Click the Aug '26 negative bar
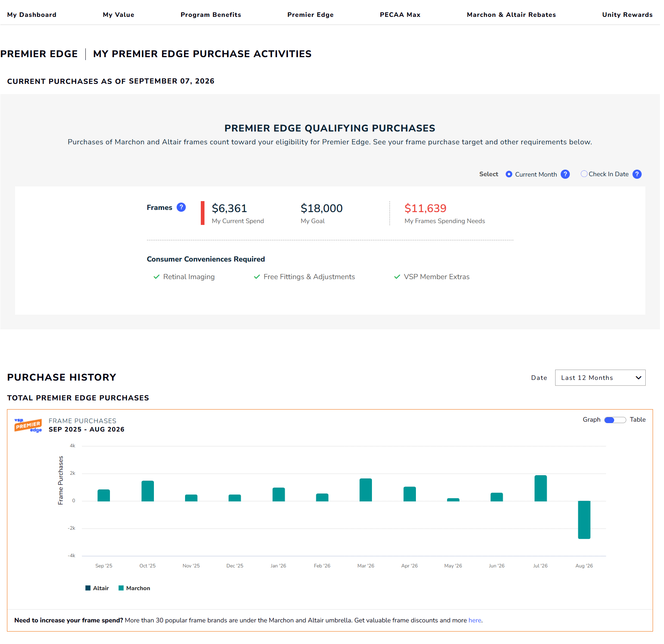This screenshot has height=644, width=664. 584,520
